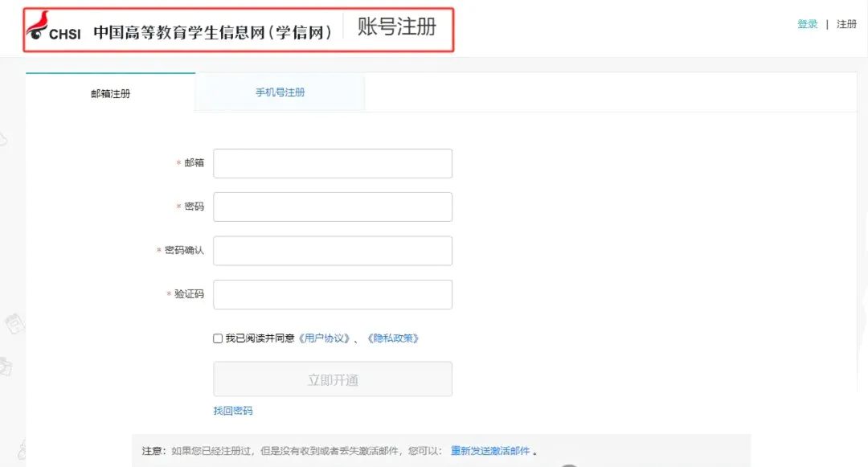This screenshot has height=467, width=868.
Task: Open the 《隐私政策》 link
Action: [393, 338]
